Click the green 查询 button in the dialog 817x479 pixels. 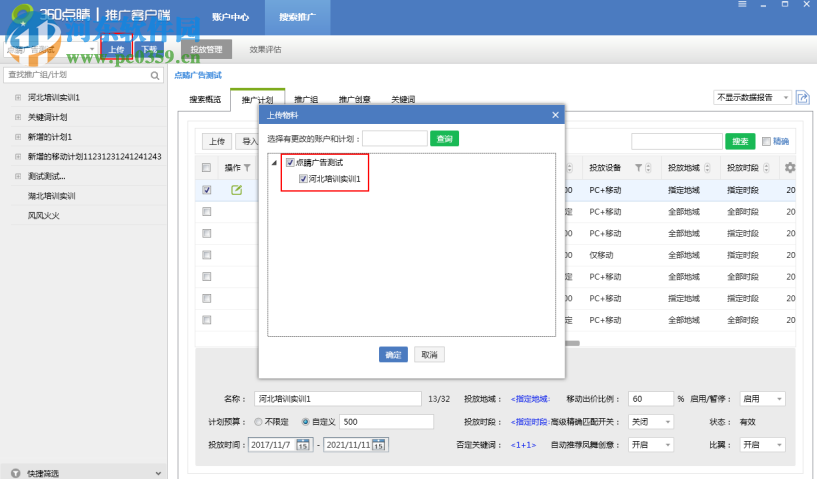(x=444, y=139)
